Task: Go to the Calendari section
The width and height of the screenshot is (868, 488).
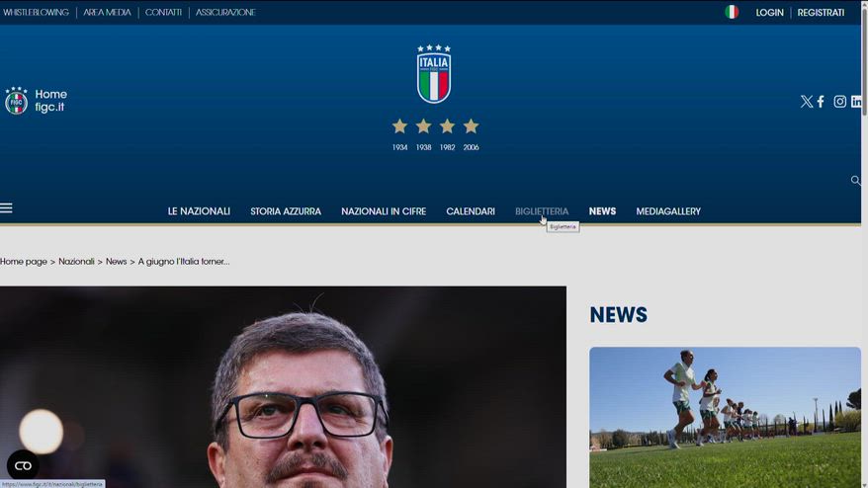Action: coord(471,211)
